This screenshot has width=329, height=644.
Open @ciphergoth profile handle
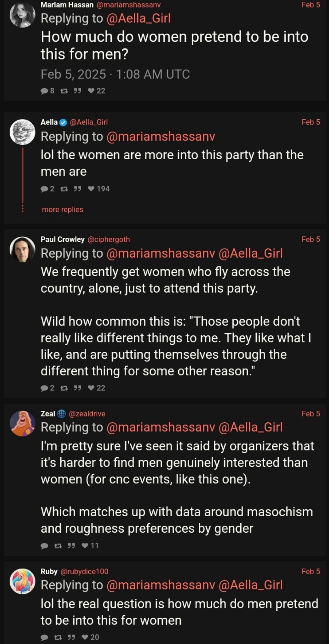pos(109,239)
